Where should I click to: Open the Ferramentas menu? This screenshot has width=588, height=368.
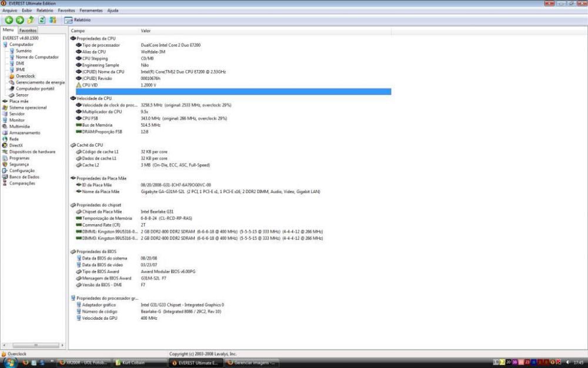tap(91, 11)
